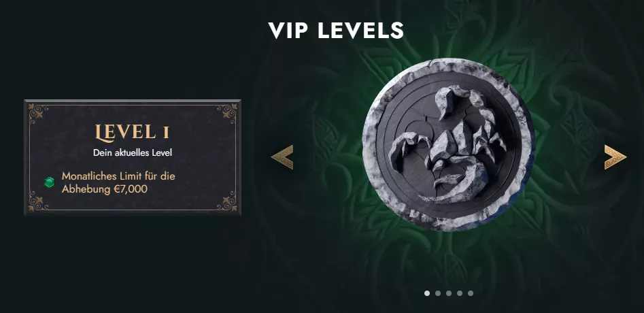Click the top-right gold corner ornament of card
The height and width of the screenshot is (313, 644).
pos(226,114)
